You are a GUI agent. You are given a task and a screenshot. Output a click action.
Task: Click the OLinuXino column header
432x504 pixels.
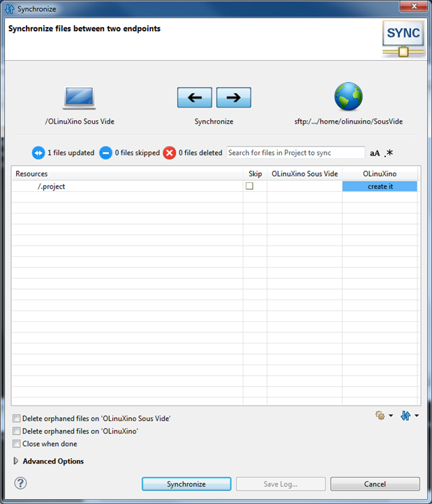pyautogui.click(x=380, y=174)
